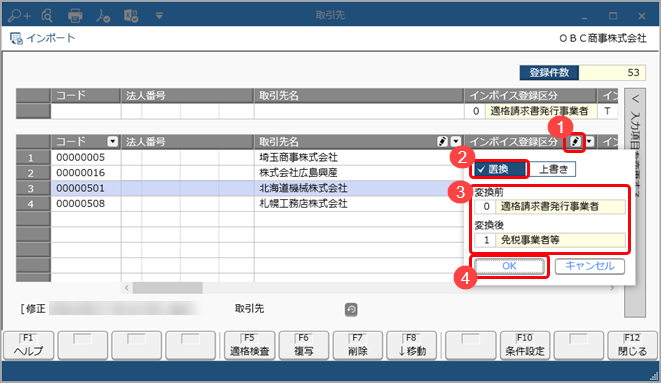Click the search-plus icon in the title bar
The image size is (661, 383).
[19, 16]
